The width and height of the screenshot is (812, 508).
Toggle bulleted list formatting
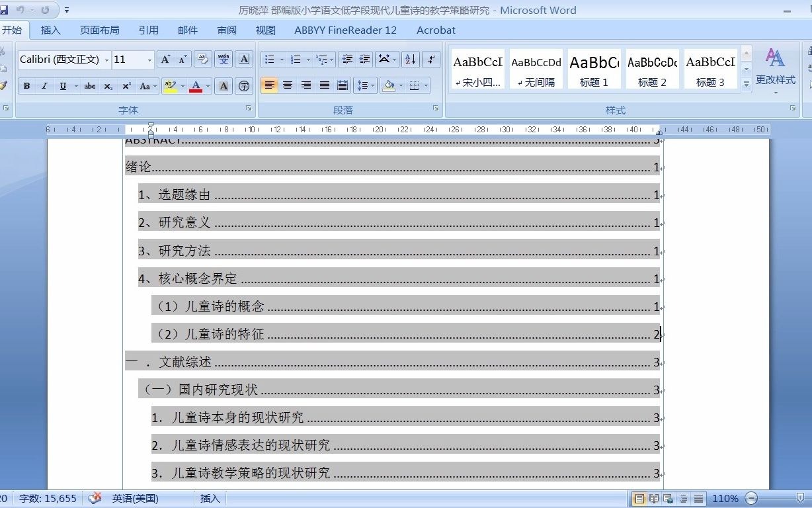pos(270,59)
